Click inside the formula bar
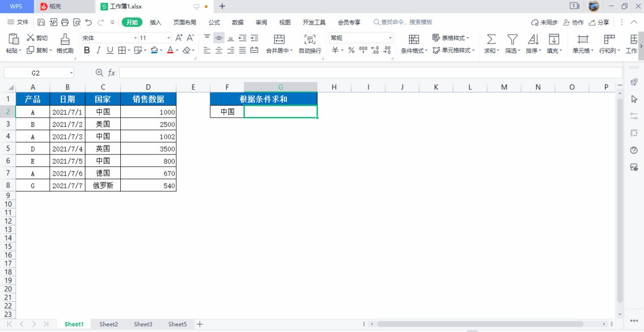This screenshot has width=644, height=332. coord(302,72)
